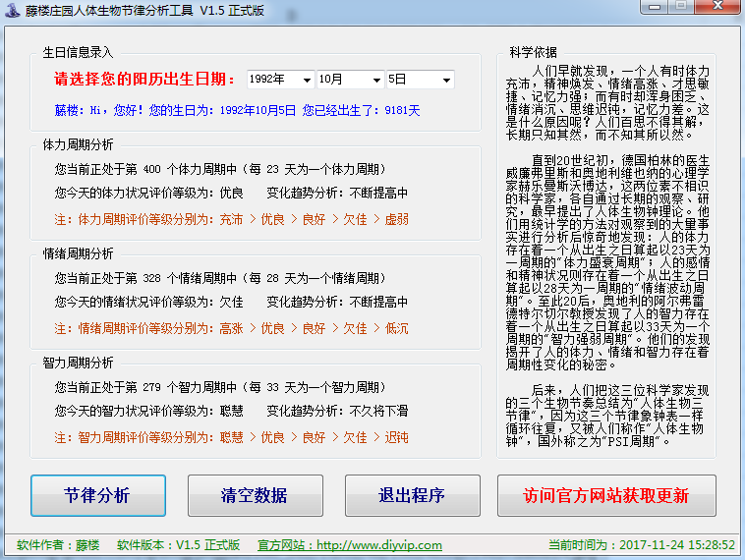
Task: Click the blue greeting text showing 9181天
Action: pos(237,111)
